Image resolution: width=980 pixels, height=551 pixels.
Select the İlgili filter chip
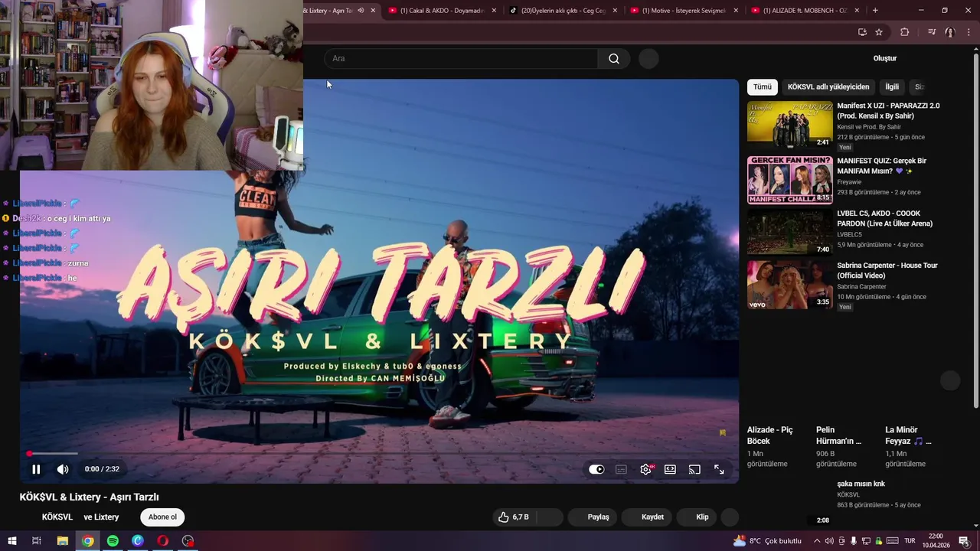892,87
